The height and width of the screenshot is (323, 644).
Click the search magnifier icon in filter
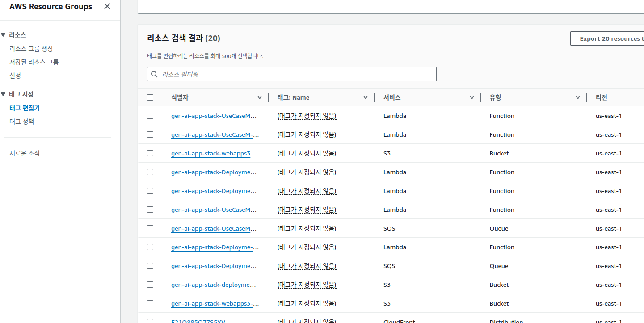155,75
